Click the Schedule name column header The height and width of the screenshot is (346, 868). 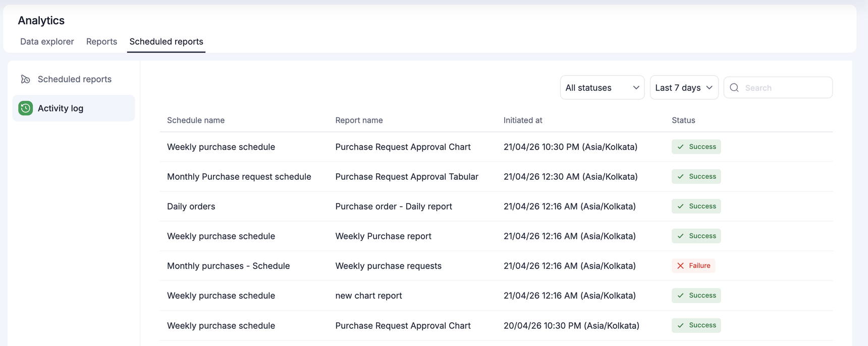[x=196, y=120]
